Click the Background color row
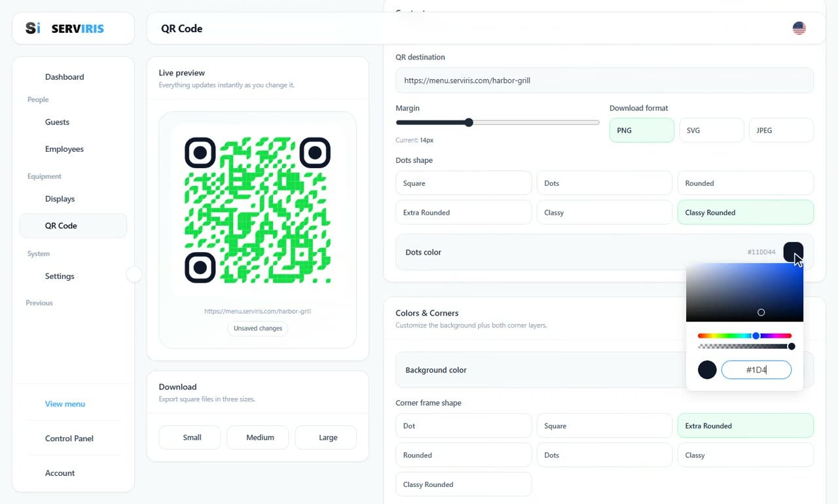Image resolution: width=838 pixels, height=504 pixels. click(x=604, y=370)
